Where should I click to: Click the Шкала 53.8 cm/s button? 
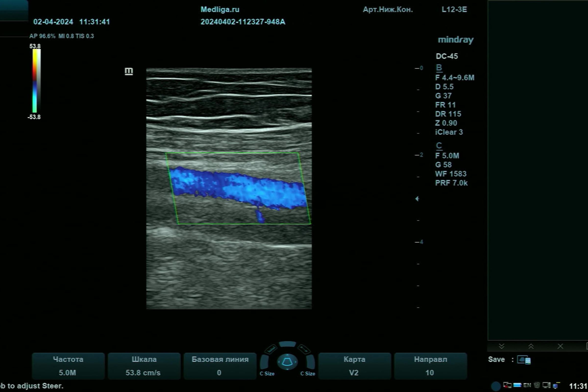(144, 366)
